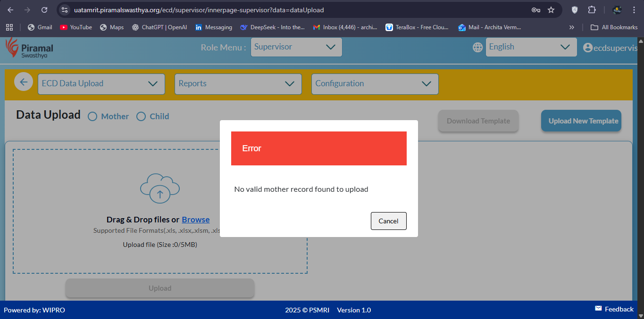Click the Piramal Swasthya logo
The image size is (644, 319).
click(x=29, y=49)
